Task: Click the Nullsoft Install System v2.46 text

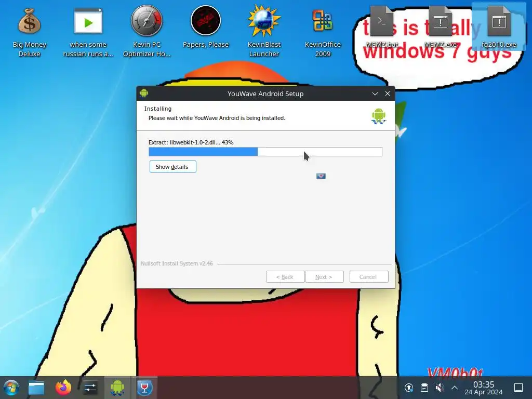Action: click(177, 263)
